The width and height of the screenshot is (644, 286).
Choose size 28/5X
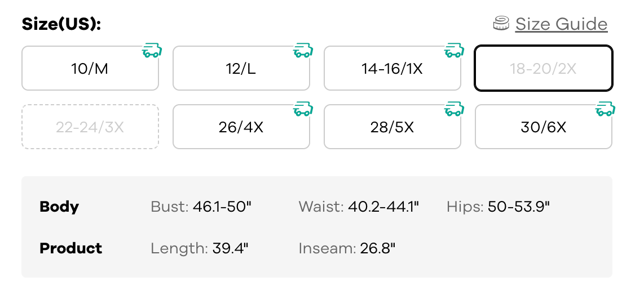(x=392, y=127)
